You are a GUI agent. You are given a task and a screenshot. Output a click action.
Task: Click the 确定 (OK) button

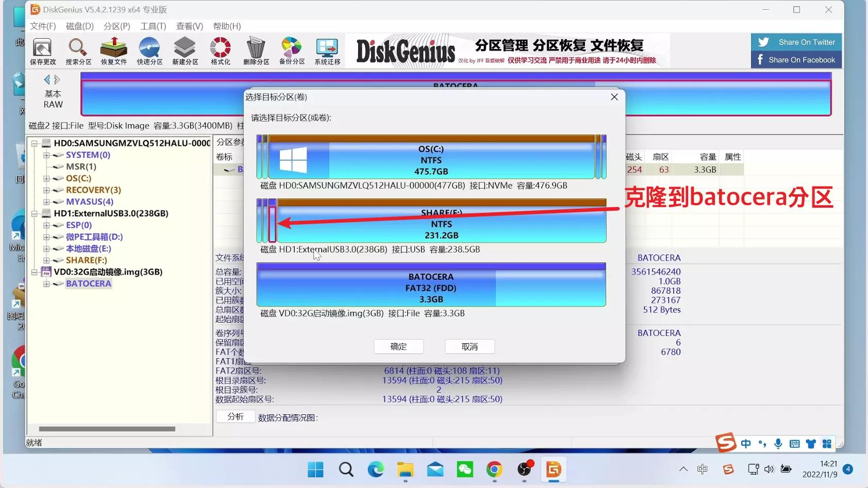(398, 346)
